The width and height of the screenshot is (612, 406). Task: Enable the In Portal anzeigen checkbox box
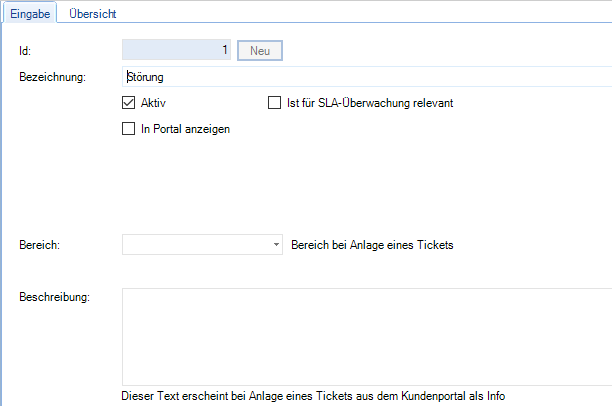point(128,128)
